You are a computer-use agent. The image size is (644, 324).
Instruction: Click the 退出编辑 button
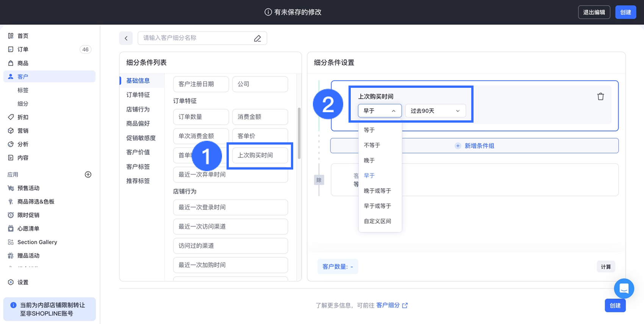coord(594,12)
